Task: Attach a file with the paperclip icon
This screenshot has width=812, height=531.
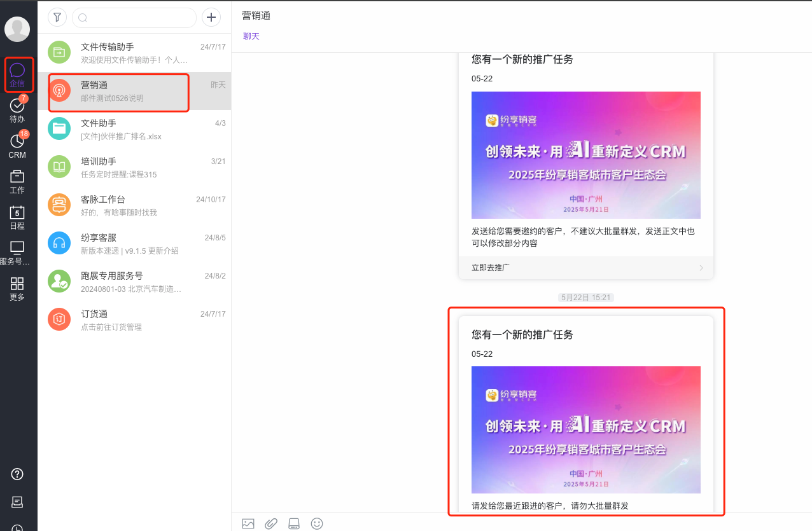Action: (x=271, y=523)
